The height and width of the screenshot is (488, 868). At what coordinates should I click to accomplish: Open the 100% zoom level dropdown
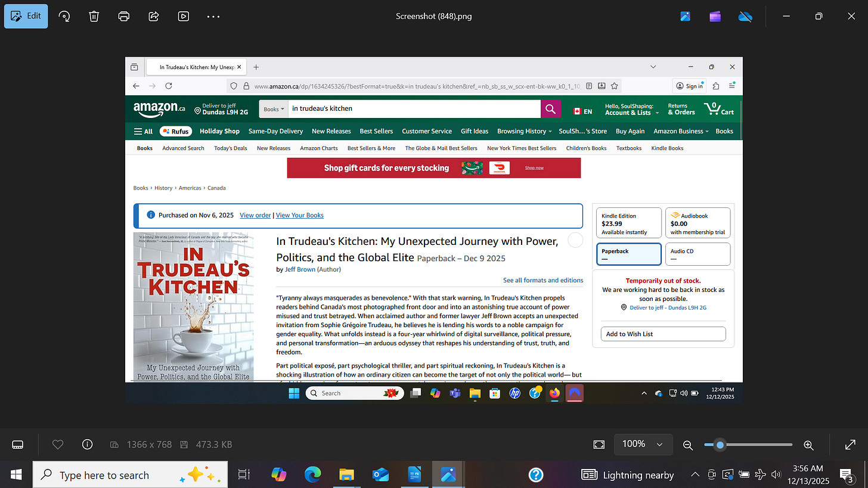(643, 444)
